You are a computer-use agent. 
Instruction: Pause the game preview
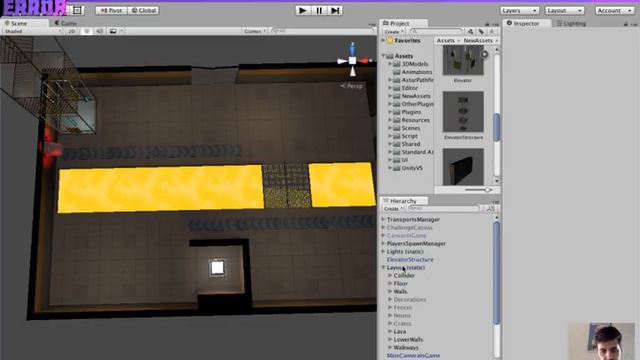click(319, 11)
